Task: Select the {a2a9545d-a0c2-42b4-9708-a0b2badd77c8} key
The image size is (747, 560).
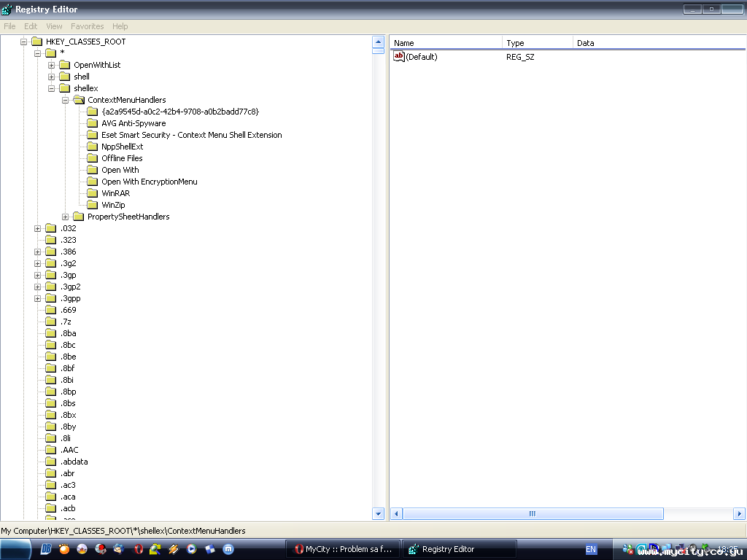Action: (x=180, y=112)
